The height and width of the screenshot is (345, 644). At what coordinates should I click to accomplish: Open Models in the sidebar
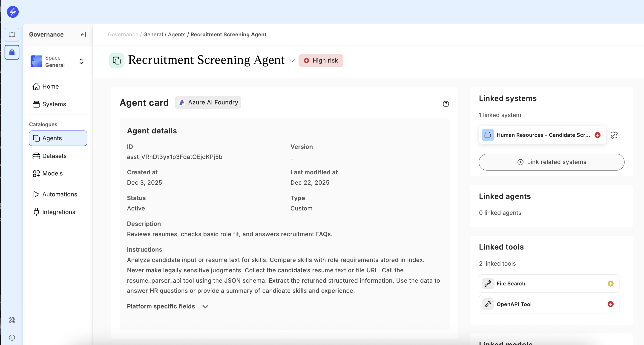52,173
